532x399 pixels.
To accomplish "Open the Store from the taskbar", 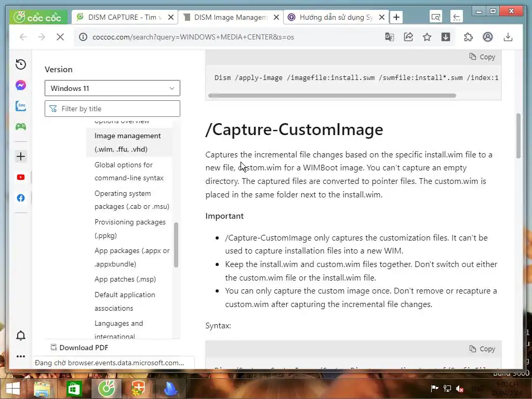I will click(74, 389).
